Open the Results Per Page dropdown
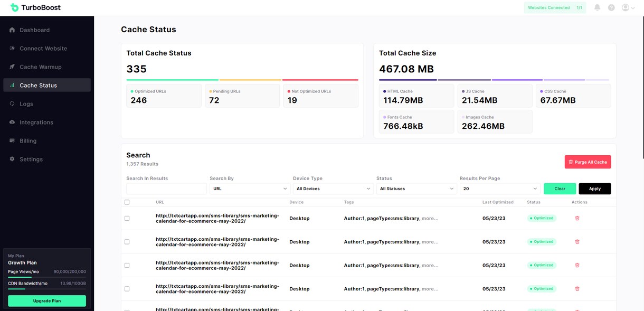 500,189
